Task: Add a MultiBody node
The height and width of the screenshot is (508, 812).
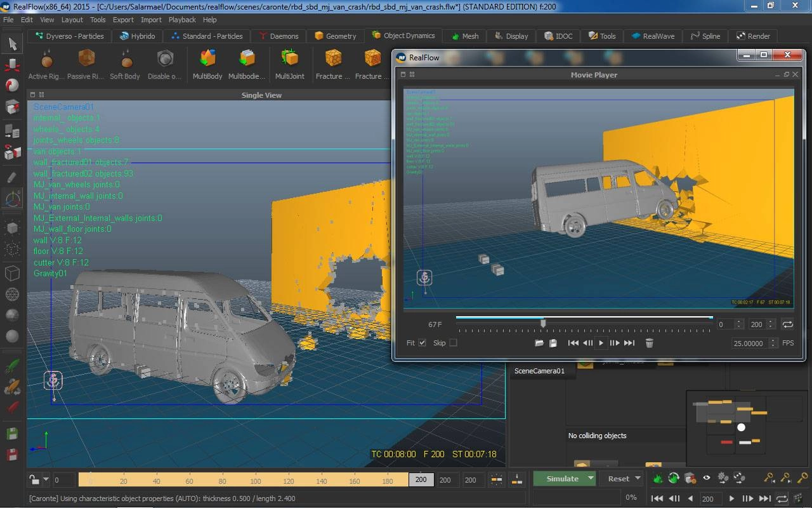Action: (207, 60)
